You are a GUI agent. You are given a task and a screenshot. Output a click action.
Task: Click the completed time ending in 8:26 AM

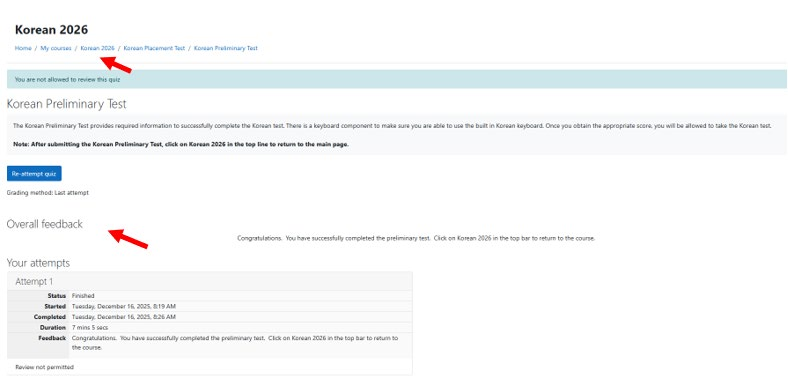tap(124, 317)
